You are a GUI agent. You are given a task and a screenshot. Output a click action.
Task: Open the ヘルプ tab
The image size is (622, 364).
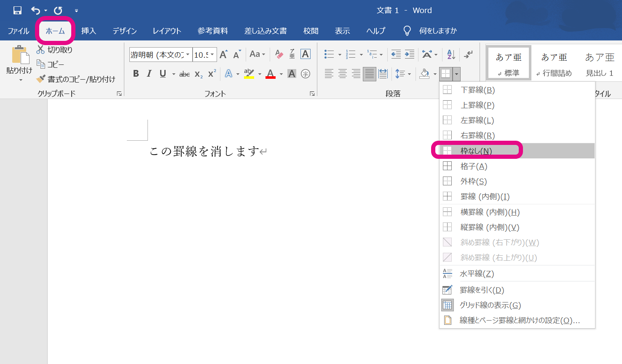[375, 31]
